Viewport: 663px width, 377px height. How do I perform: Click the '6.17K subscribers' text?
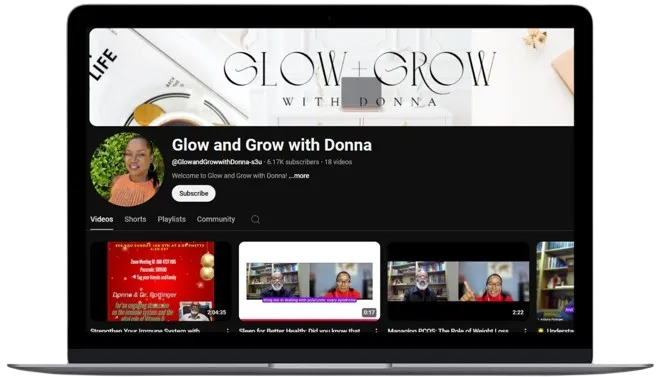[x=293, y=162]
